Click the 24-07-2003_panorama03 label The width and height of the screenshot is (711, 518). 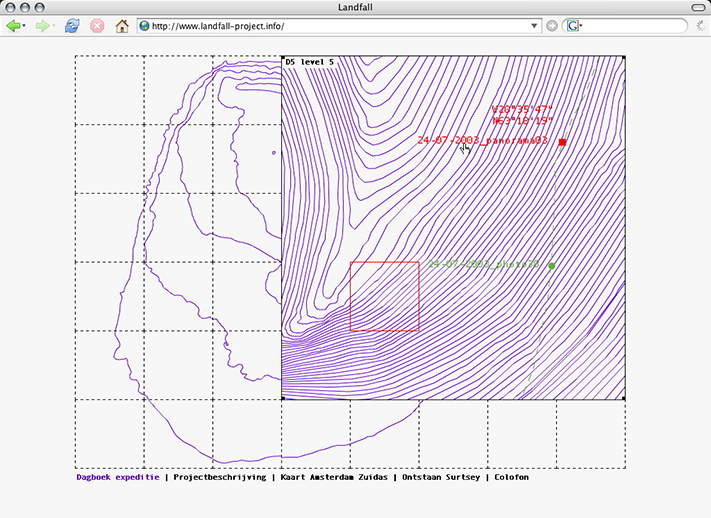(483, 141)
